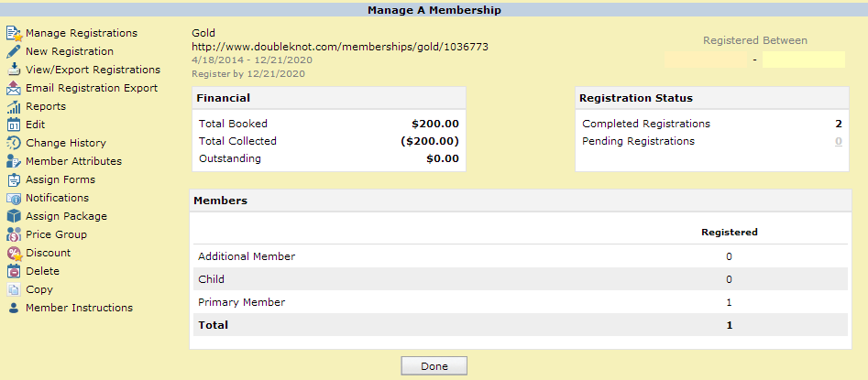This screenshot has height=380, width=868.
Task: Click the Member Attributes people icon
Action: tap(14, 162)
